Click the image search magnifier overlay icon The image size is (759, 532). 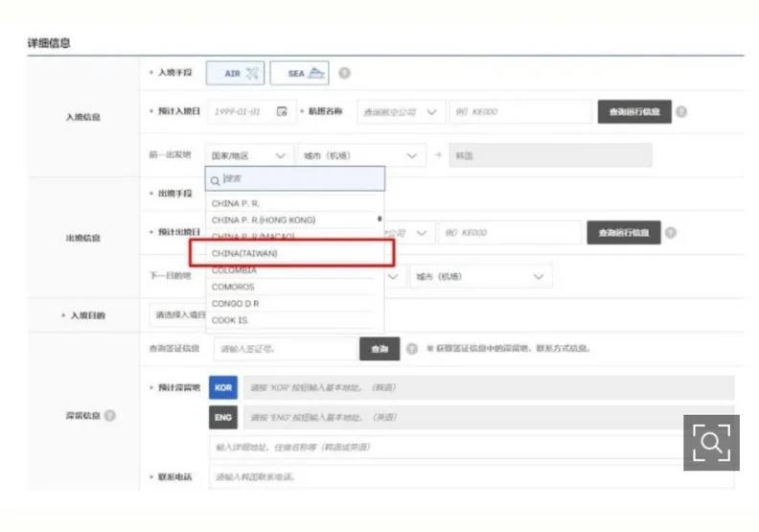coord(711,443)
